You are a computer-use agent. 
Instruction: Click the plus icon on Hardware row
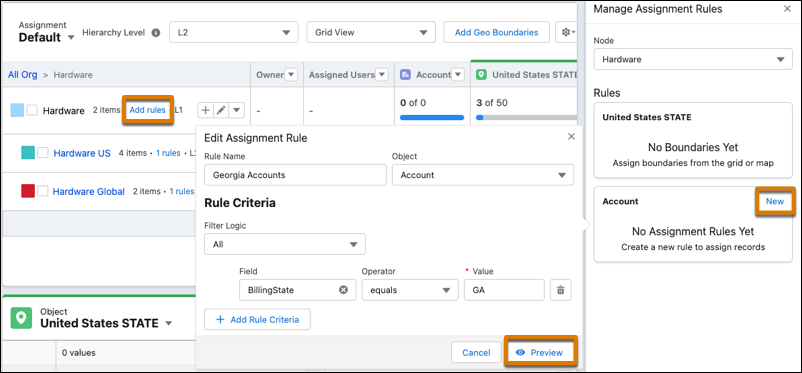(x=205, y=110)
